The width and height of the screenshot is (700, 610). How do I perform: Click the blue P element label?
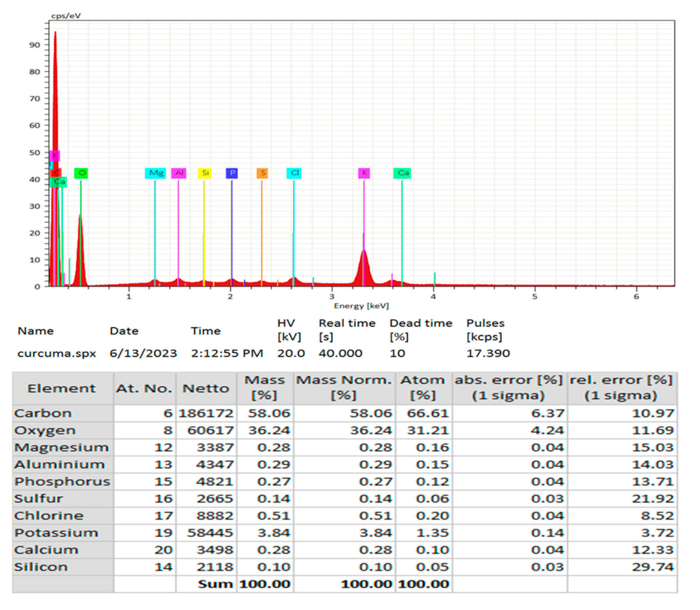click(232, 173)
